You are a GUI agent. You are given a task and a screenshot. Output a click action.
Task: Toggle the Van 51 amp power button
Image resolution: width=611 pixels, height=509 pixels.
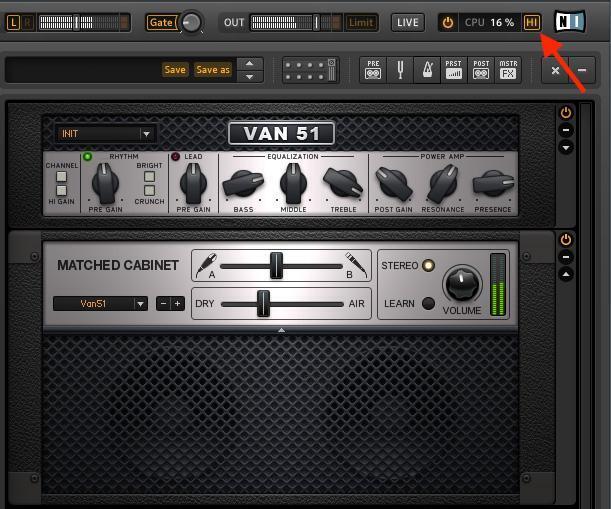pyautogui.click(x=566, y=113)
